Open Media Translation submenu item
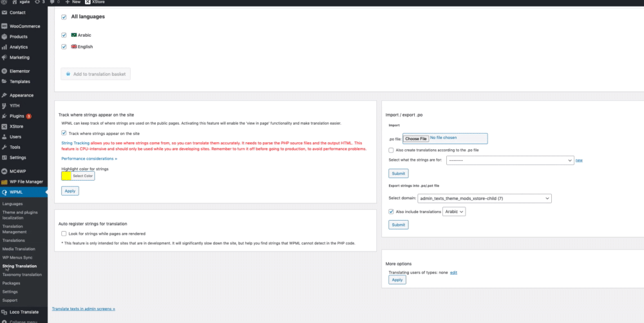 19,249
